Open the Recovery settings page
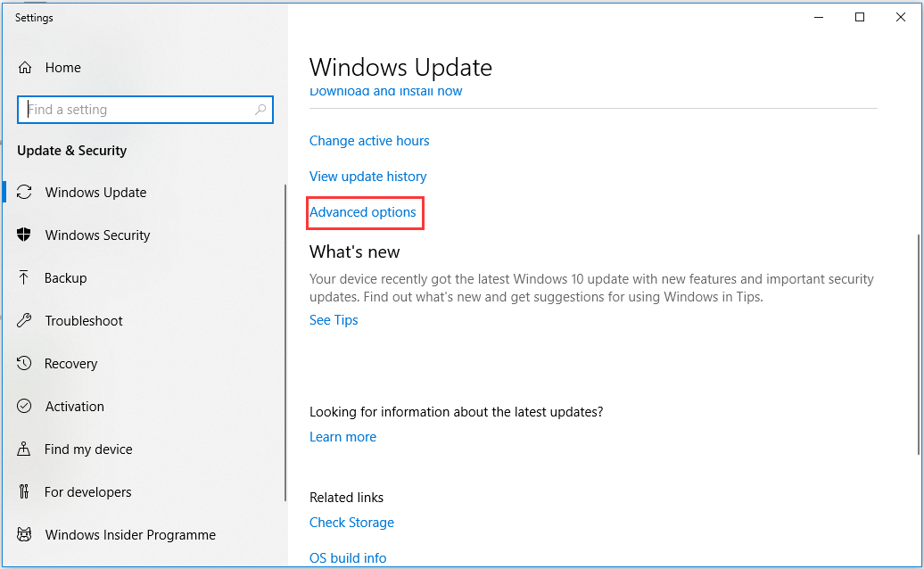The height and width of the screenshot is (569, 924). pos(70,364)
